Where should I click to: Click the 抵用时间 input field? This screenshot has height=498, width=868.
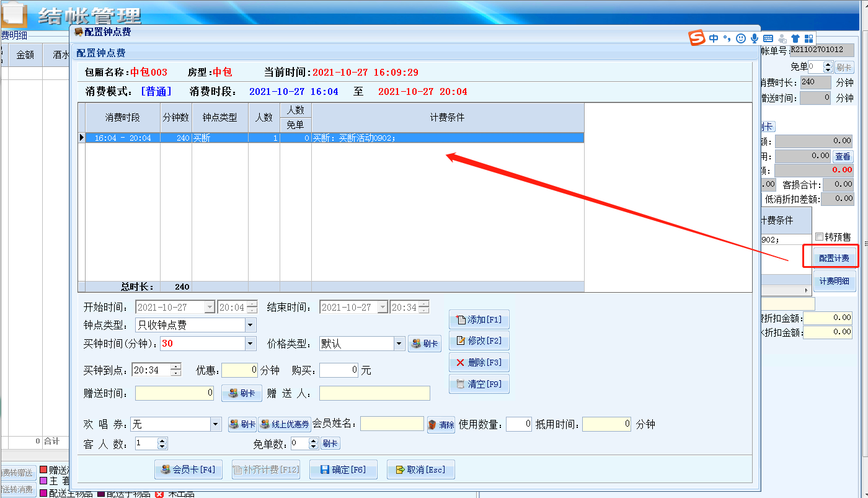coord(607,424)
